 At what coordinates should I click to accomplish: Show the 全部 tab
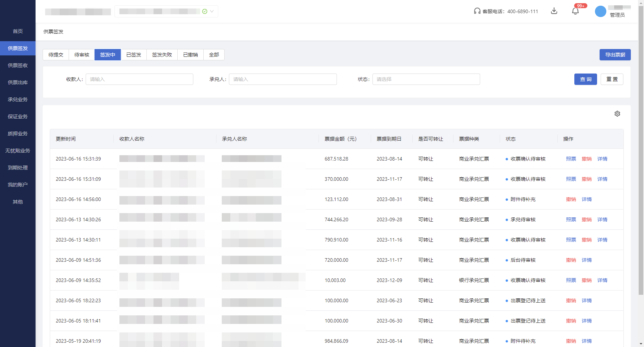click(x=214, y=55)
